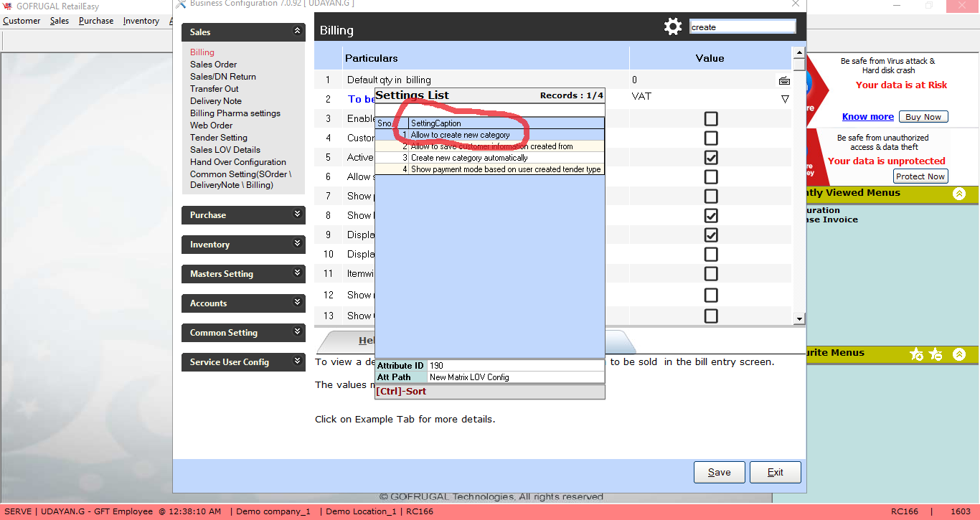Click the add-to-favourites star plus icon
Viewport: 980px width, 520px height.
pyautogui.click(x=916, y=354)
